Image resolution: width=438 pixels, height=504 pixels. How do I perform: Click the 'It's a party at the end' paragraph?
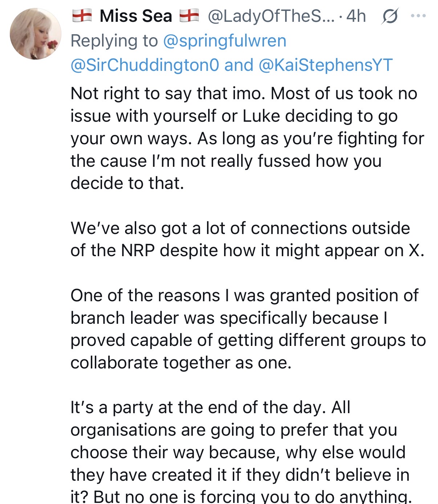240,452
